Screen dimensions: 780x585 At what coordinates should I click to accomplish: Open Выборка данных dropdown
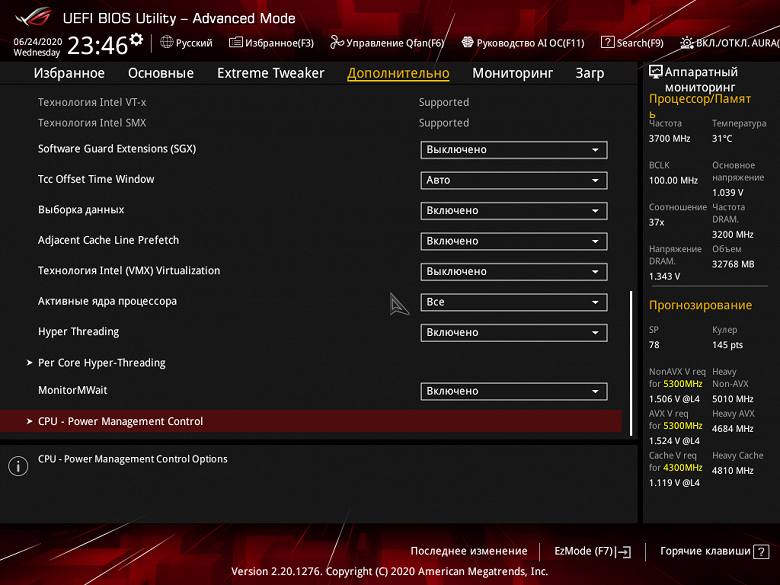(x=514, y=210)
